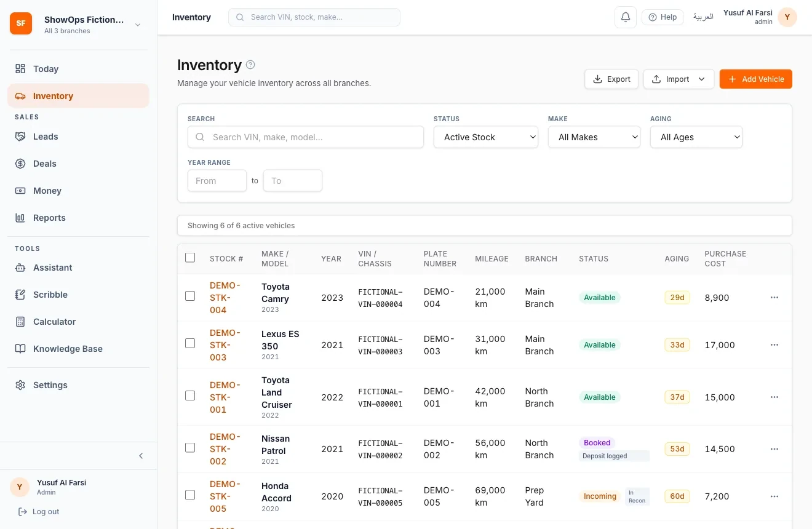Image resolution: width=812 pixels, height=529 pixels.
Task: Collapse the sidebar with the chevron arrow
Action: [x=141, y=456]
